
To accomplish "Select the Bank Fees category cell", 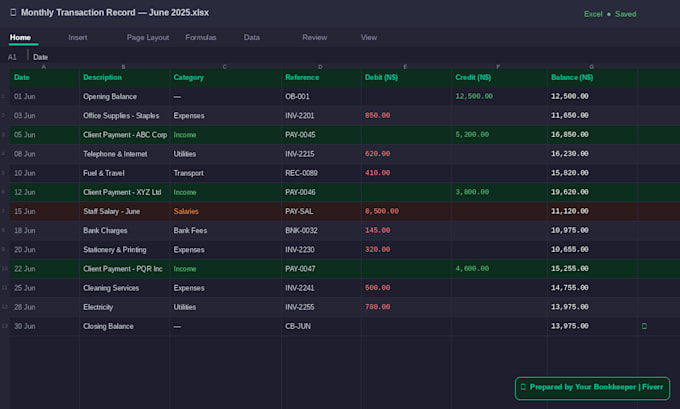I will tap(226, 230).
